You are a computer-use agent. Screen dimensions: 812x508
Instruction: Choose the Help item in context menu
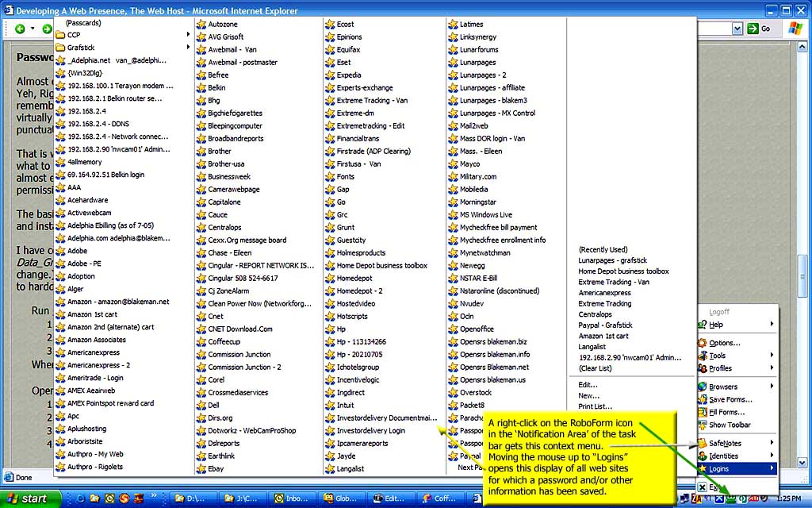pos(716,325)
